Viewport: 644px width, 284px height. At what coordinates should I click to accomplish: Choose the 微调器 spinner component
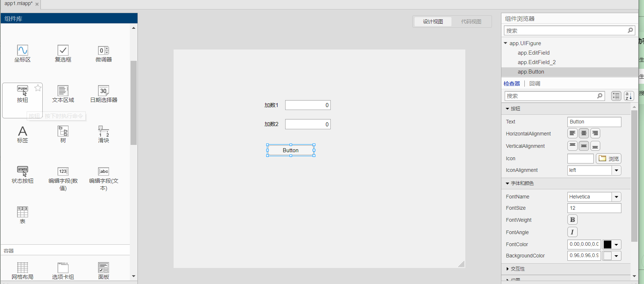[104, 54]
